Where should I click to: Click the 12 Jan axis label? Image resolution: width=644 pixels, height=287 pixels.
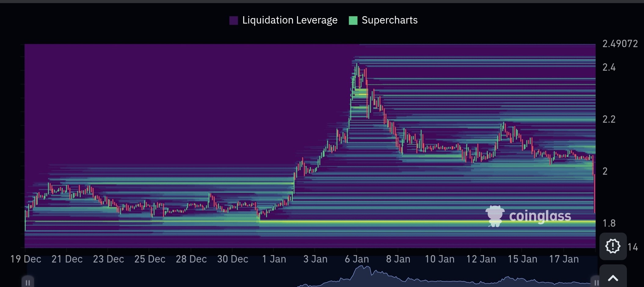(x=481, y=259)
